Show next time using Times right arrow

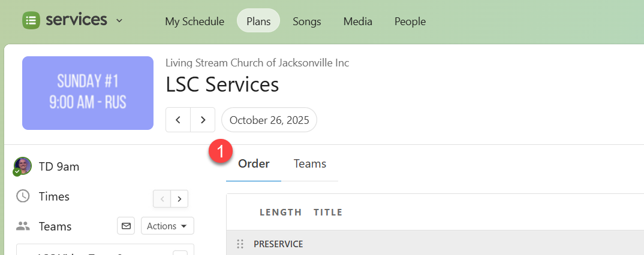click(179, 198)
